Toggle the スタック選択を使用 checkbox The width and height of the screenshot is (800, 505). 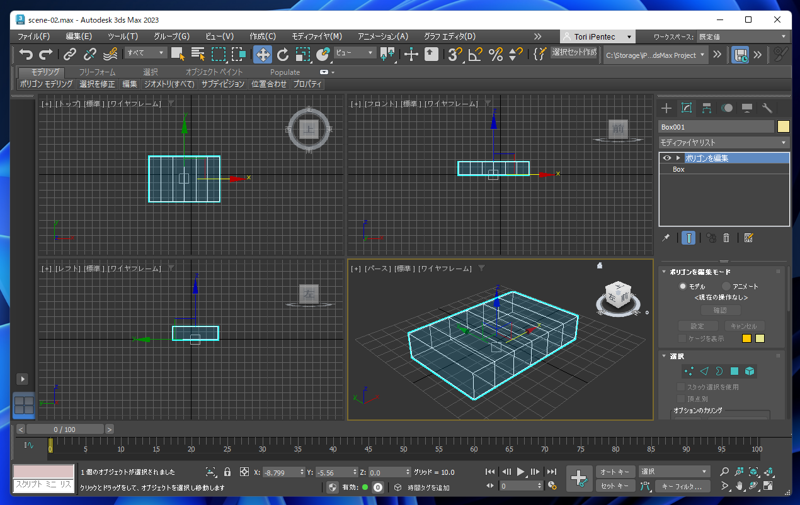[681, 387]
